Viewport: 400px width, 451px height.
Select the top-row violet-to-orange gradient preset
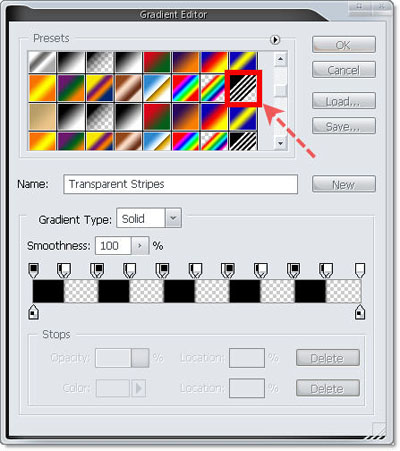point(186,62)
